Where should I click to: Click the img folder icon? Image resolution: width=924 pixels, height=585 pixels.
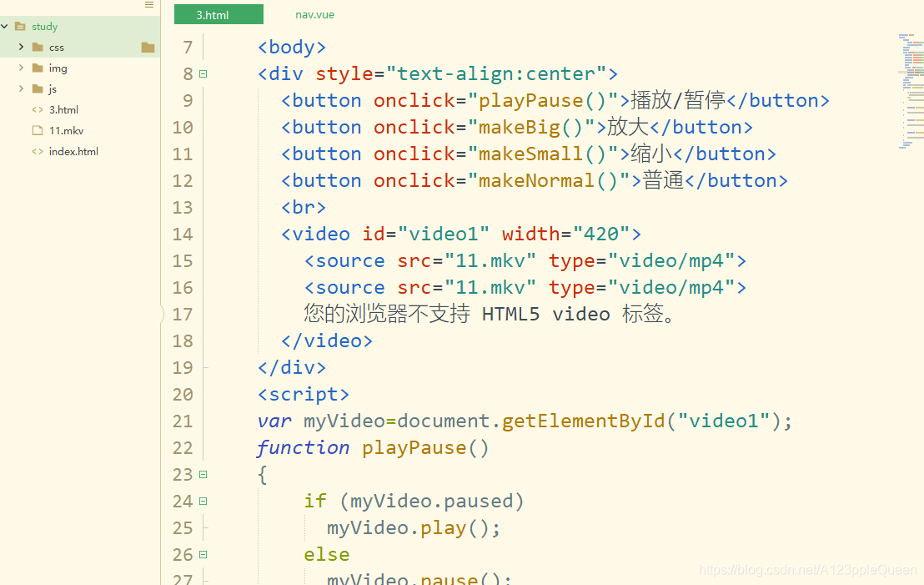(37, 68)
